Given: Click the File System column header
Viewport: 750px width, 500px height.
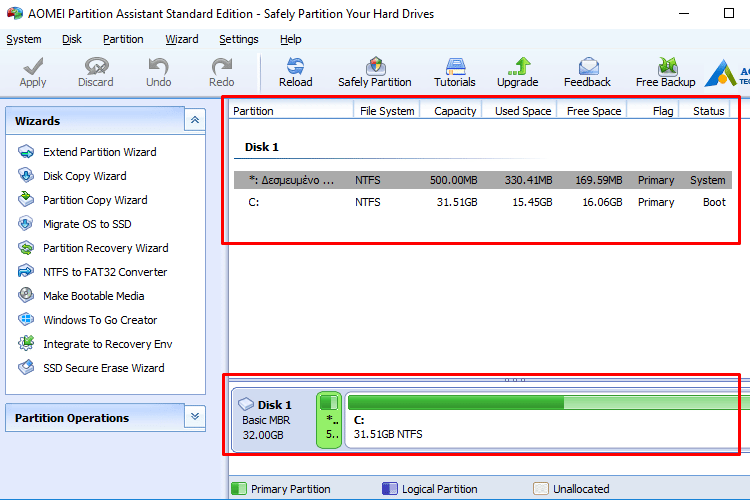Looking at the screenshot, I should click(x=387, y=111).
